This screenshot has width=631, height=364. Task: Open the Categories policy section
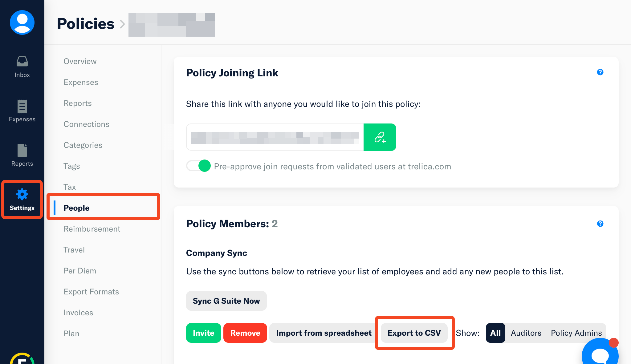[x=83, y=145]
